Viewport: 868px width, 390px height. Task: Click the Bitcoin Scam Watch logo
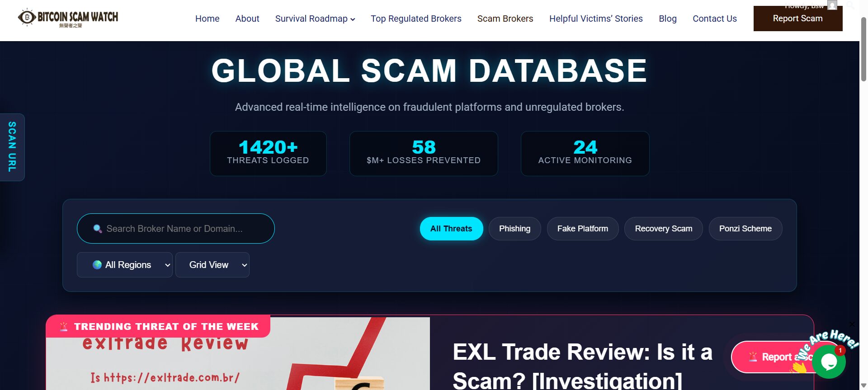pyautogui.click(x=68, y=18)
